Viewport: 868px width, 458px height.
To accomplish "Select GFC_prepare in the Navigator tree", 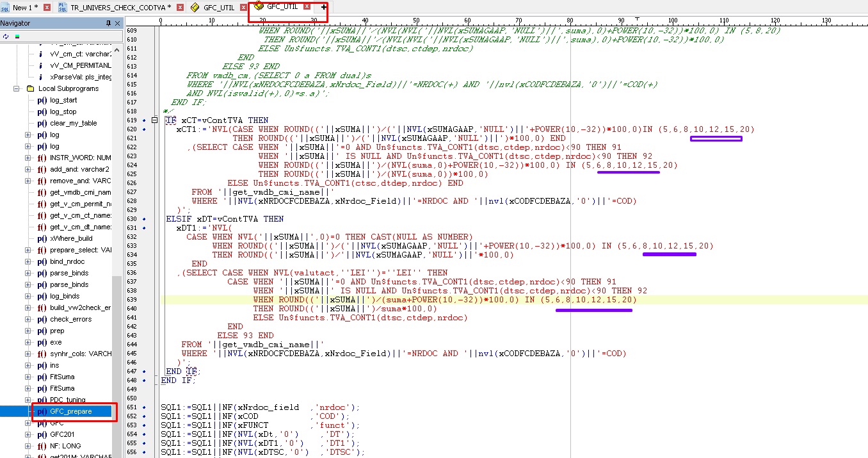I will tap(70, 411).
